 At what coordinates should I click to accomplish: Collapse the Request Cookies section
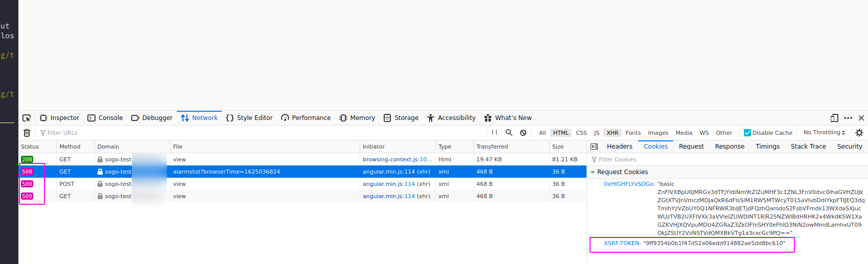coord(593,172)
